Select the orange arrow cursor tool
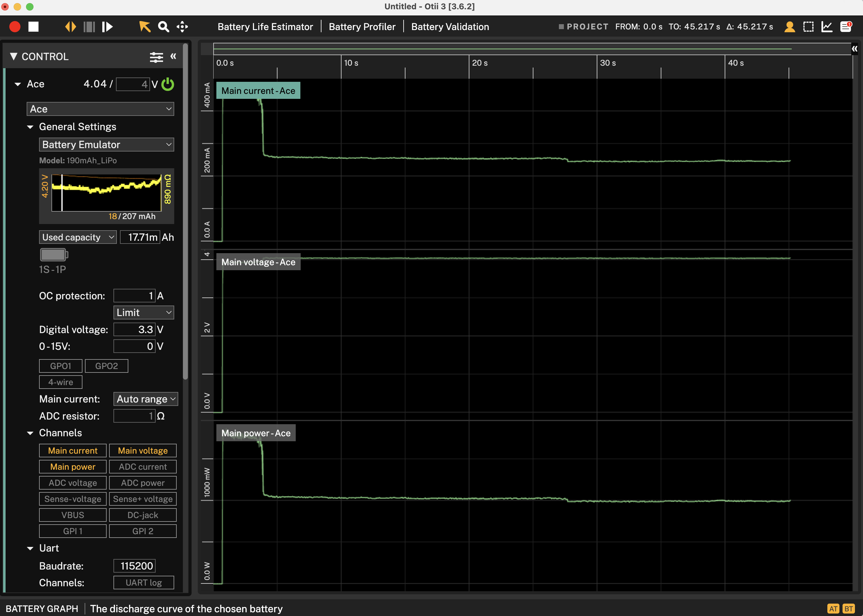 (144, 27)
